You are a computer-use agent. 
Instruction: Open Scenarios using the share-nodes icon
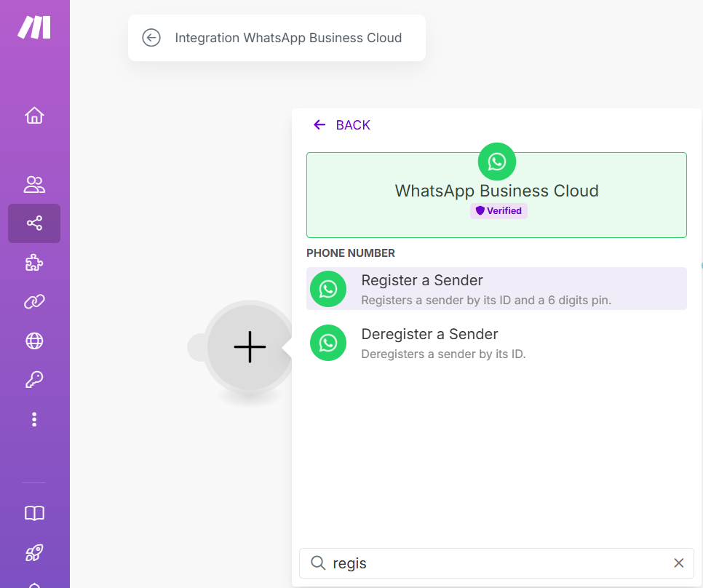34,223
